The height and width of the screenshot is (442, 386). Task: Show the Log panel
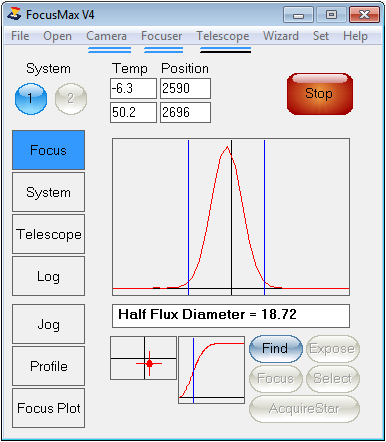pos(49,276)
